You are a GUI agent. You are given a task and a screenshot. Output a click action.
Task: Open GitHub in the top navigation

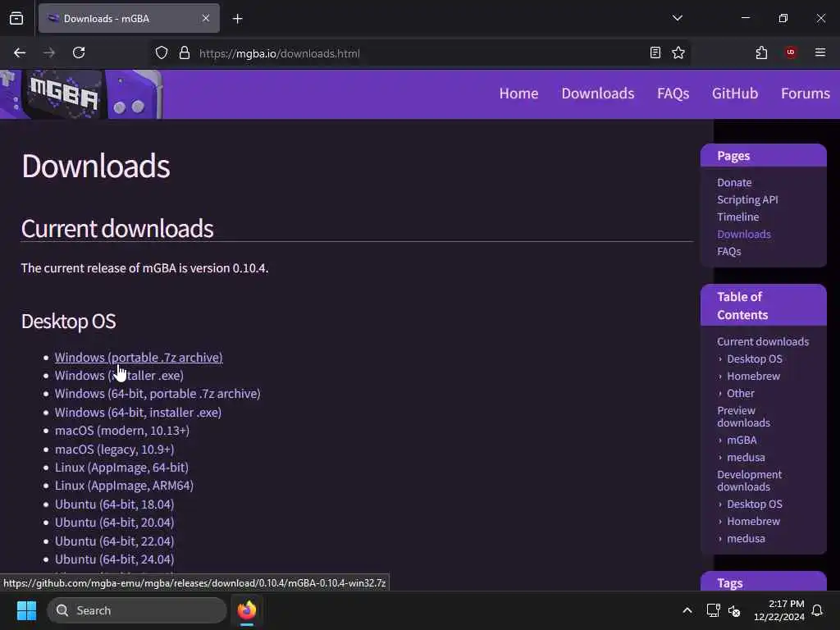click(x=735, y=94)
